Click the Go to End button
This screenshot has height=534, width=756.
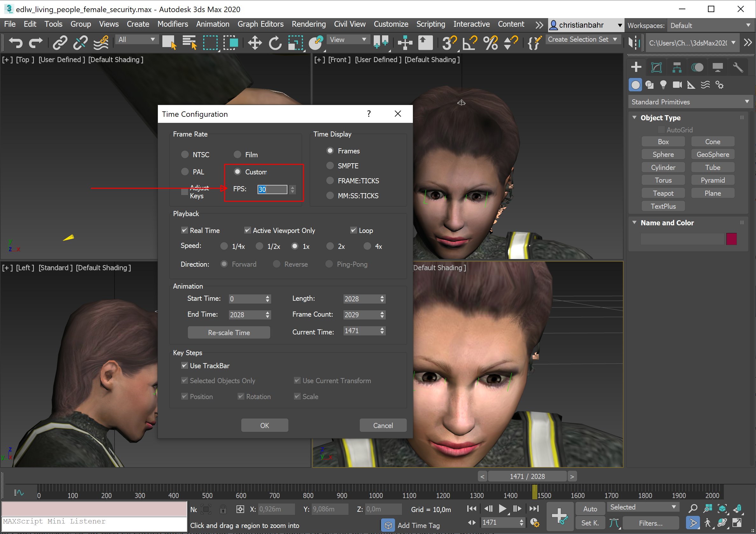click(534, 509)
